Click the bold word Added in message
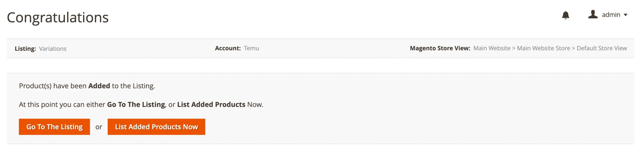This screenshot has width=644, height=155. pos(99,86)
